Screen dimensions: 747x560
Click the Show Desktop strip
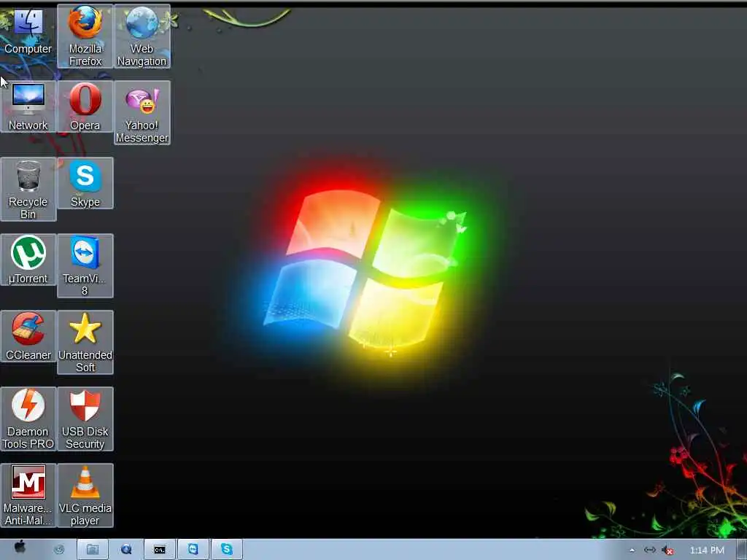coord(742,550)
